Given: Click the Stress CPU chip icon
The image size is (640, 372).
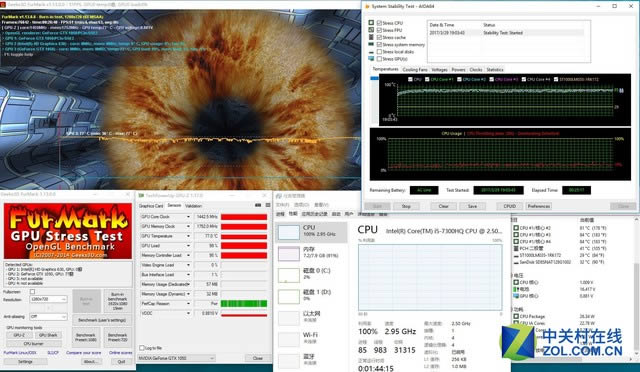Looking at the screenshot, I should (x=371, y=23).
